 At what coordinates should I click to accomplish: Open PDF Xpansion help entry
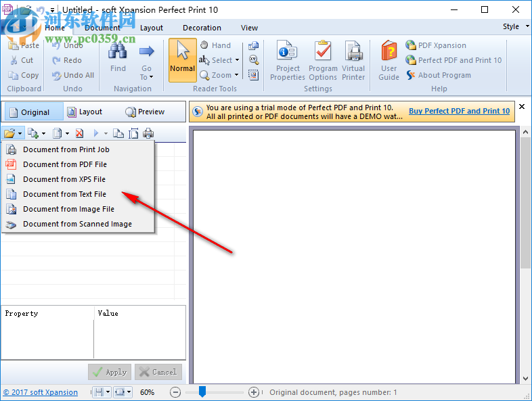[436, 45]
